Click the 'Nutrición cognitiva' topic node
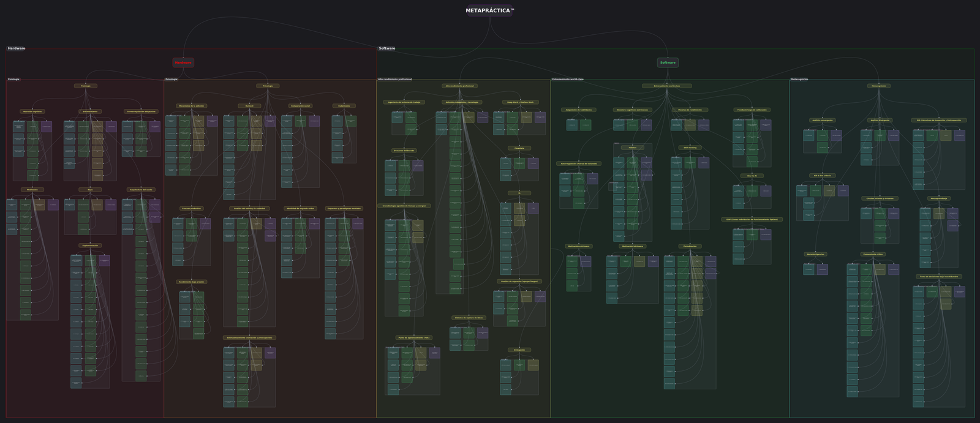The image size is (980, 423). click(x=32, y=111)
